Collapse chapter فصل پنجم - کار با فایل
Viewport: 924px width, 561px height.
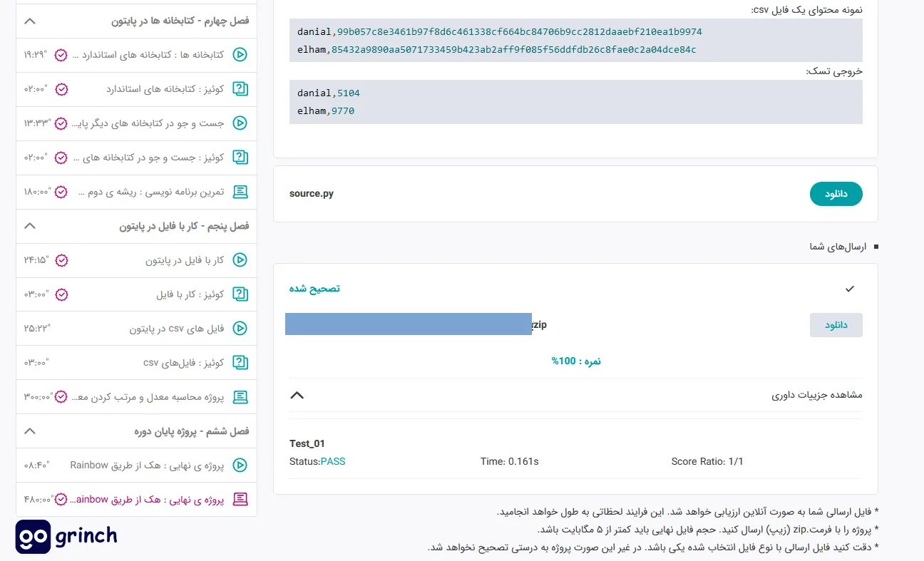point(30,226)
